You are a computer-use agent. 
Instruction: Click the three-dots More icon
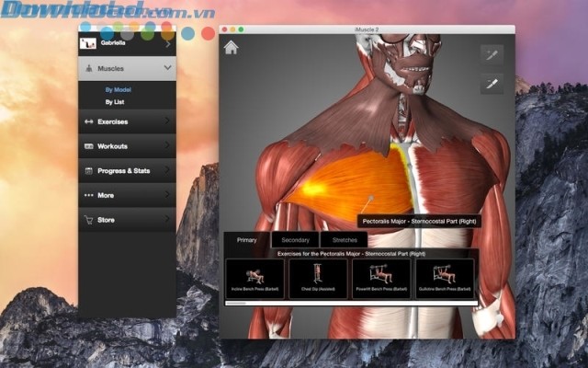89,195
